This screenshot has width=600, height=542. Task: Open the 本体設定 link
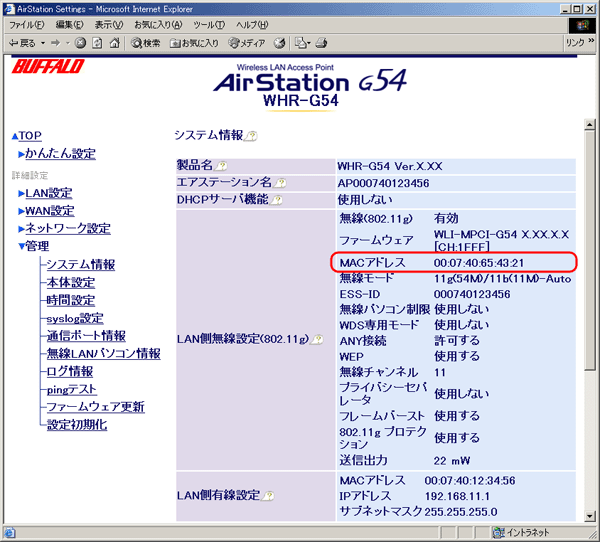pos(71,282)
